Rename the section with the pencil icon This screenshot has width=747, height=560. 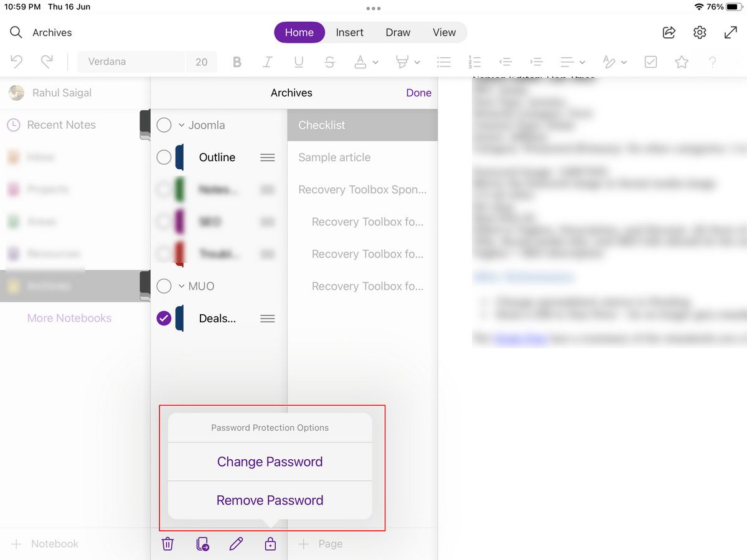(x=236, y=544)
